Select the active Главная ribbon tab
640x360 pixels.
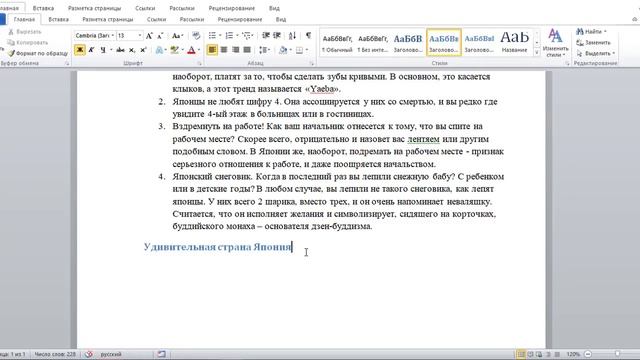[24, 19]
